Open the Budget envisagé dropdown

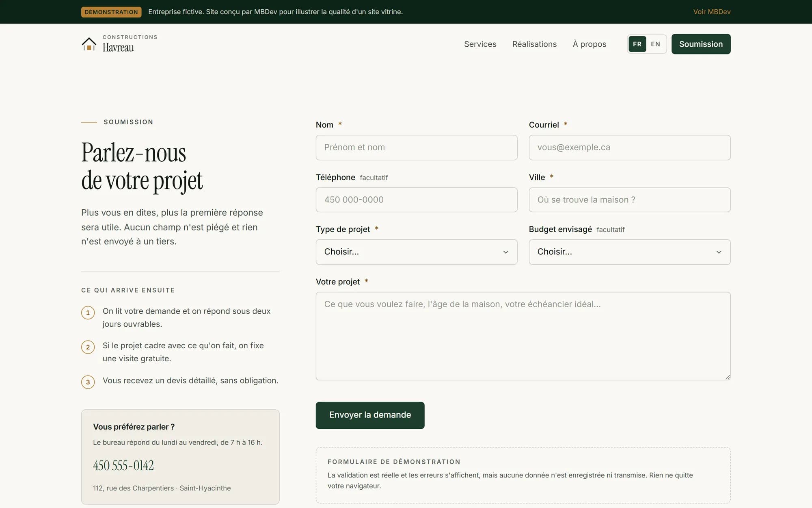click(x=629, y=252)
